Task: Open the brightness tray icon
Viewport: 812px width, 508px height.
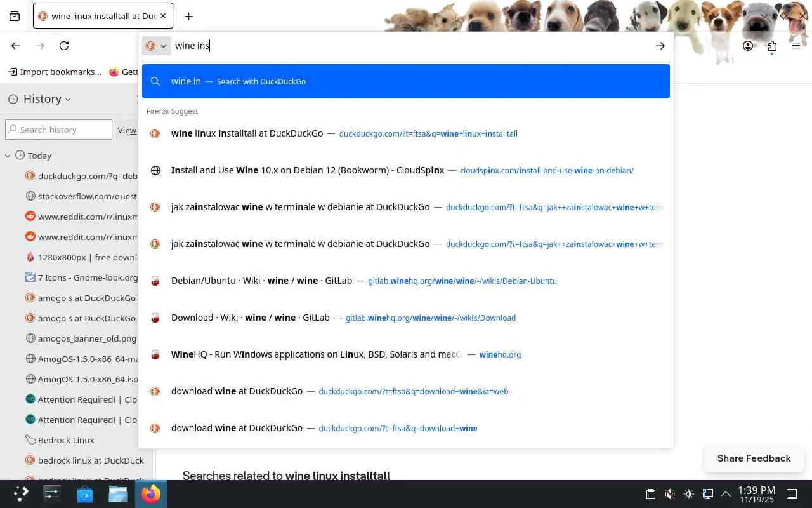Action: (689, 494)
